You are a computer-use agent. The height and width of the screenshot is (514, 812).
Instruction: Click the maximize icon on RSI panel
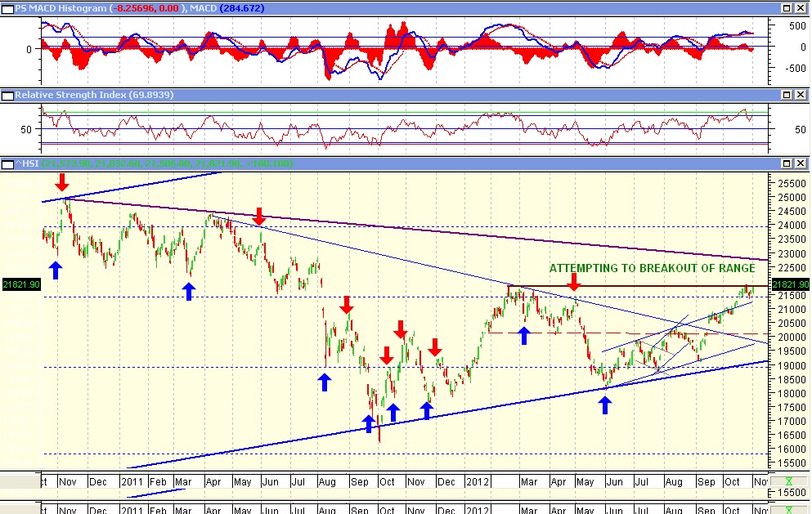coord(787,95)
